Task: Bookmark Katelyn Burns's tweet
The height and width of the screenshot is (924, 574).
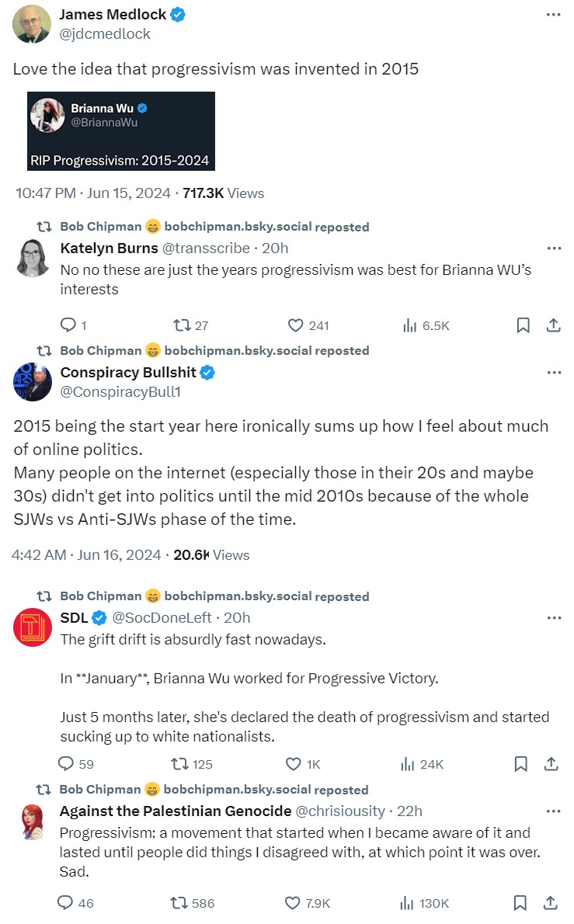Action: (x=524, y=326)
